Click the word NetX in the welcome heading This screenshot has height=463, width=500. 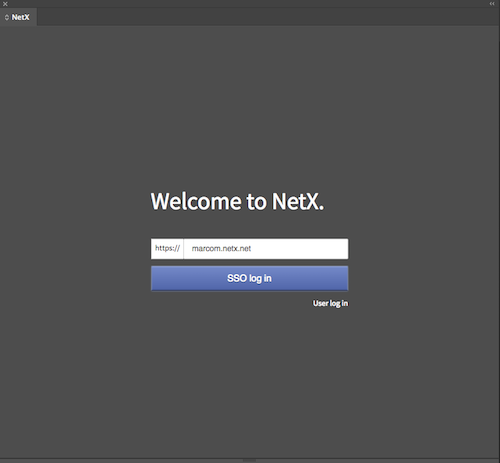(298, 201)
